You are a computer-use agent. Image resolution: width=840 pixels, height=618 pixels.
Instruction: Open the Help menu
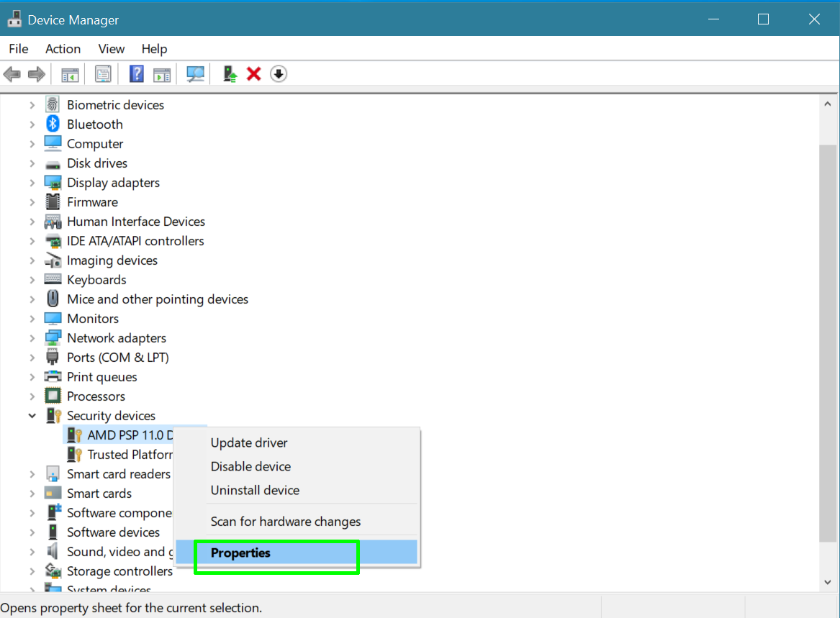(154, 49)
